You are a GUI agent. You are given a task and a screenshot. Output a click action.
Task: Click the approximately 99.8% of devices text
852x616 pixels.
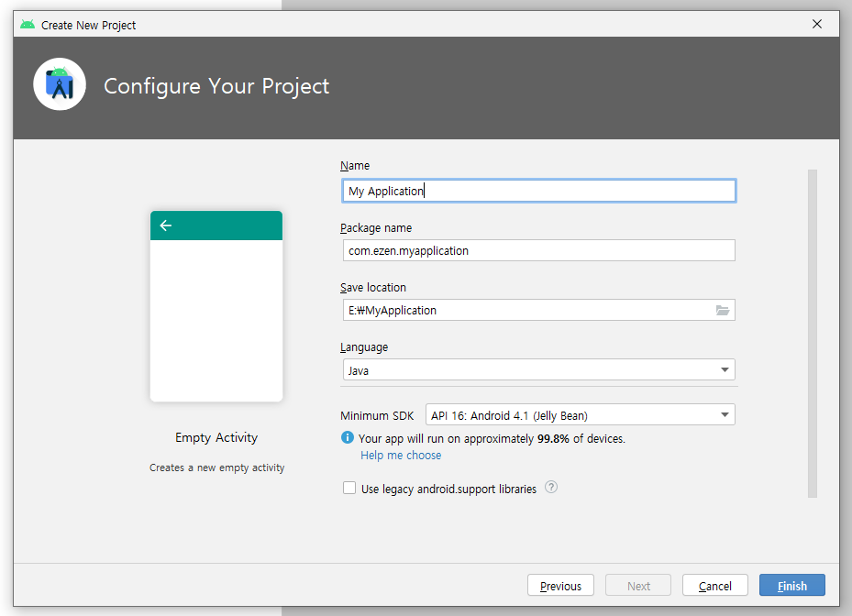(x=492, y=438)
